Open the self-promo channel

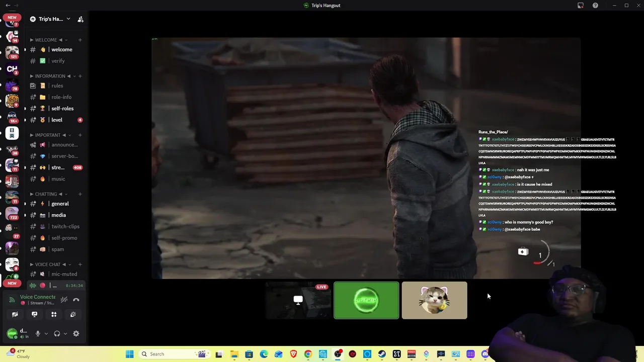pyautogui.click(x=56, y=238)
